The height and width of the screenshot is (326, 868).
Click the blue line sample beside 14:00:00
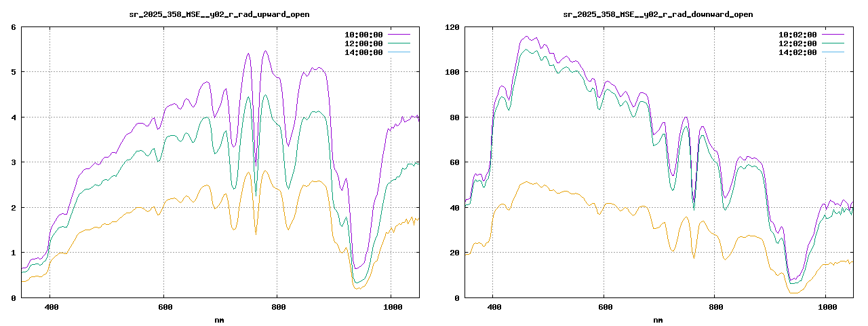(x=399, y=52)
